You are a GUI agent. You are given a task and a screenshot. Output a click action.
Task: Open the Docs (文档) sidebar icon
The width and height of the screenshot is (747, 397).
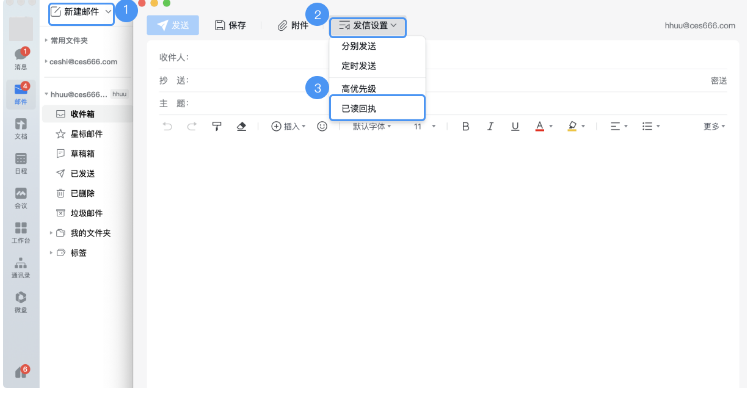21,129
